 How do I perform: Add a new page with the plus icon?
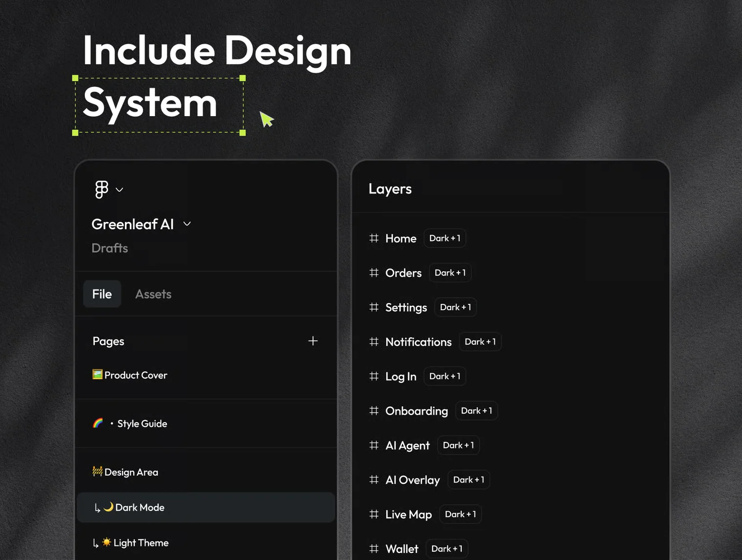coord(313,341)
